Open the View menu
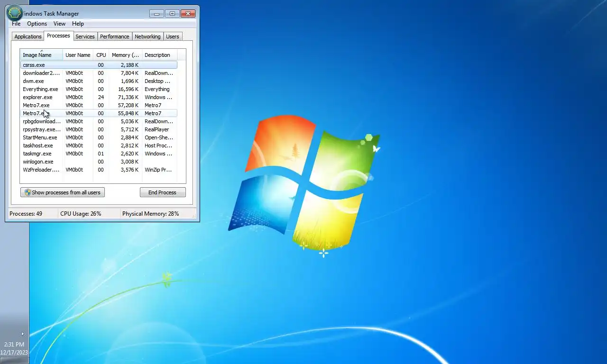This screenshot has width=607, height=364. [x=59, y=24]
